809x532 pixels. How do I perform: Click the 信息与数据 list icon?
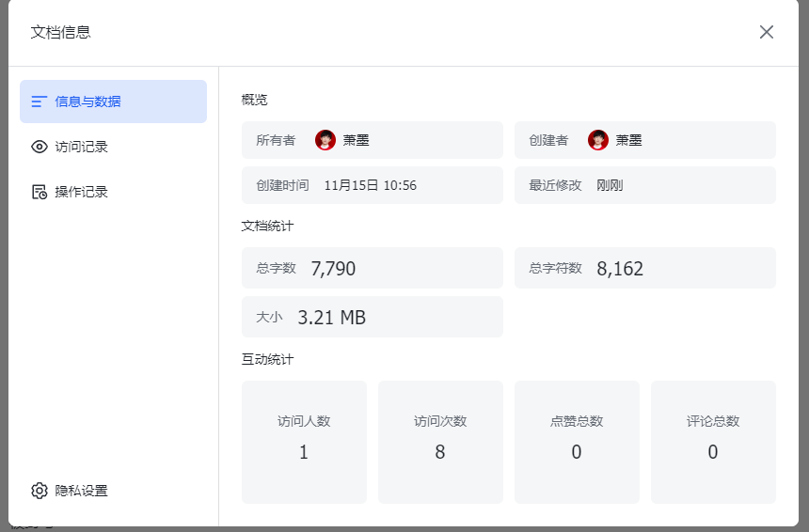click(x=40, y=102)
